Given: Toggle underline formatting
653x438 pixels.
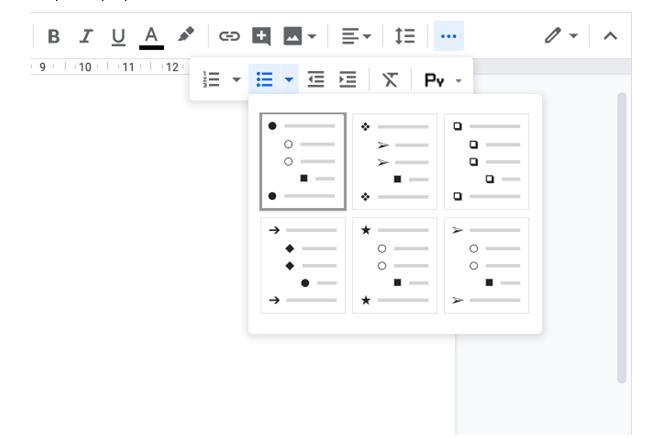Looking at the screenshot, I should tap(118, 36).
